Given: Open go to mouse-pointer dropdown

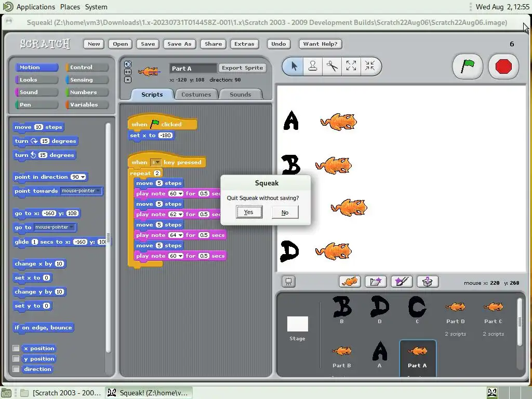Looking at the screenshot, I should point(72,227).
